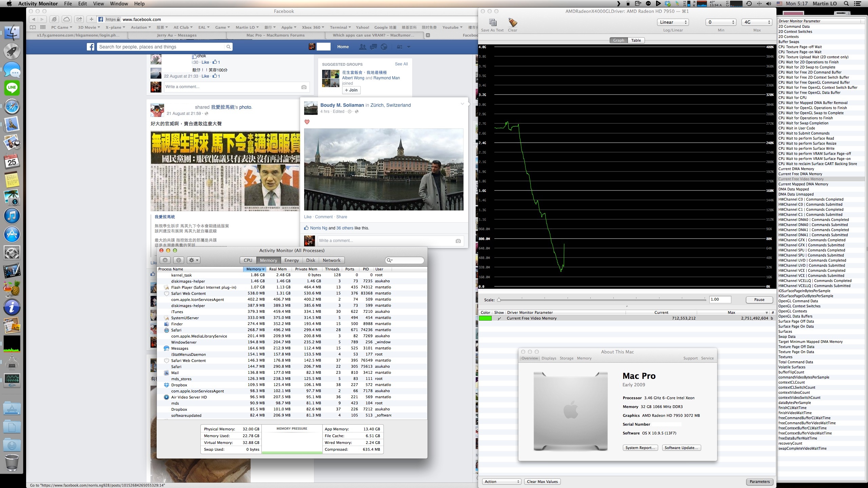
Task: Open Displays tab in About This Mac
Action: 549,358
